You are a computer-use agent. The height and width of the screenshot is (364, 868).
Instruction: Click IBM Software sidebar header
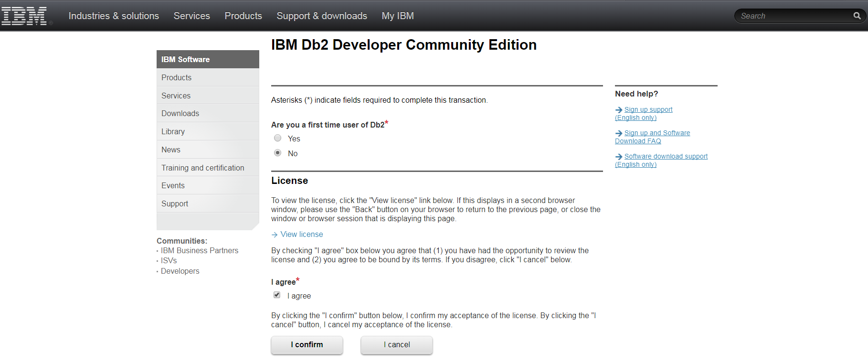(x=208, y=59)
